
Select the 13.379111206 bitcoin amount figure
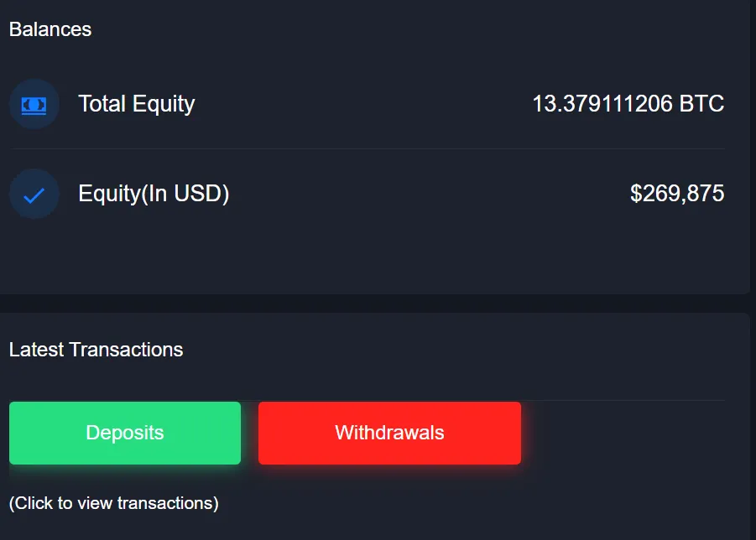[x=602, y=104]
